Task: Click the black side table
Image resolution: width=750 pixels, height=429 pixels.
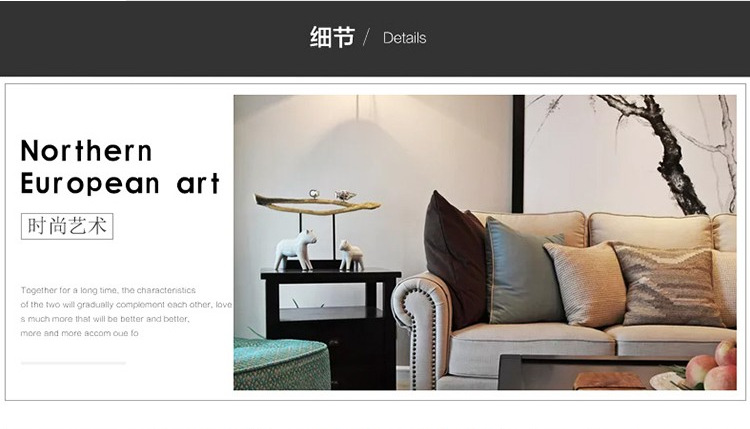Action: point(331,328)
